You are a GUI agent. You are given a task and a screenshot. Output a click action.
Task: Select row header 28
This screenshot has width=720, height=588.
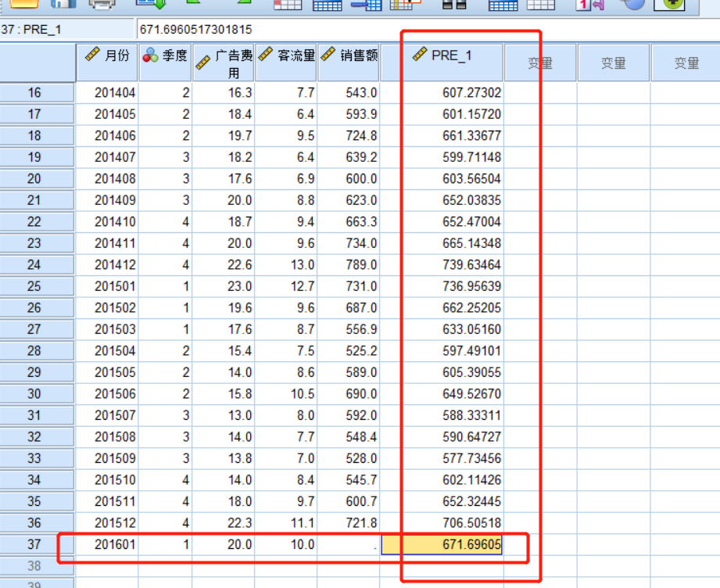tap(37, 350)
